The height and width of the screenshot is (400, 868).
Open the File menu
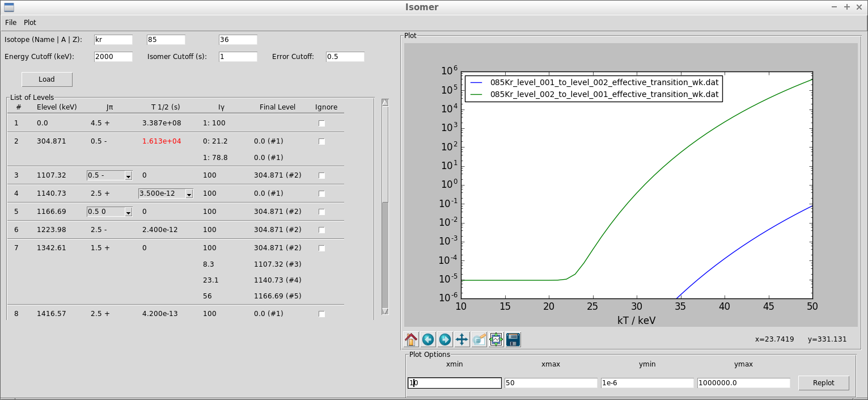click(x=11, y=23)
